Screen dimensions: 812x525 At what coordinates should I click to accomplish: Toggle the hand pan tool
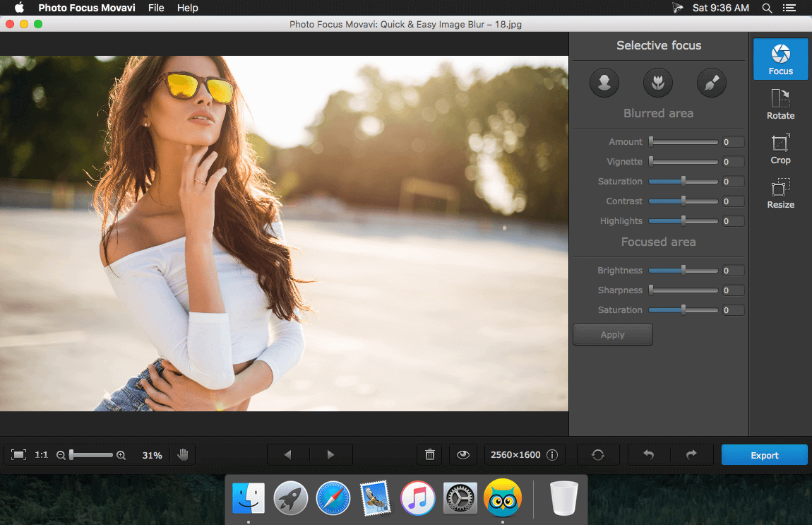click(x=183, y=455)
